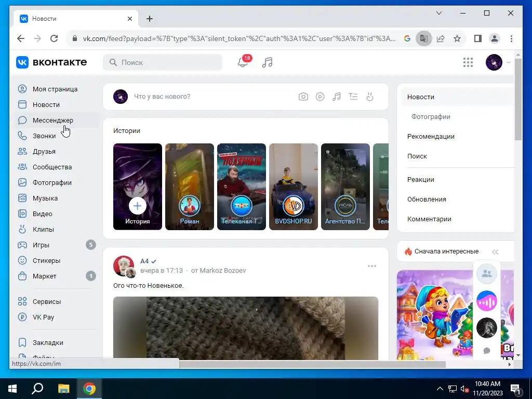Open Markoz Bozoev link

222,270
